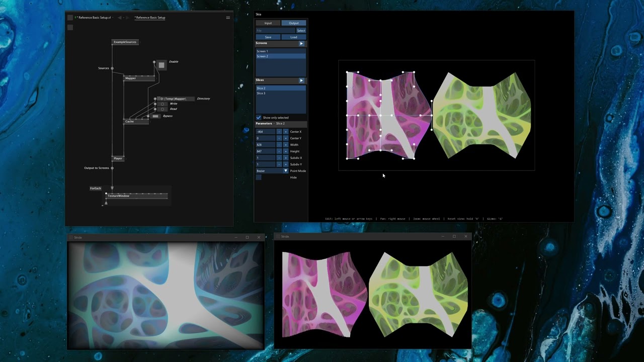Click the Sources link point
The width and height of the screenshot is (644, 362).
coord(112,68)
